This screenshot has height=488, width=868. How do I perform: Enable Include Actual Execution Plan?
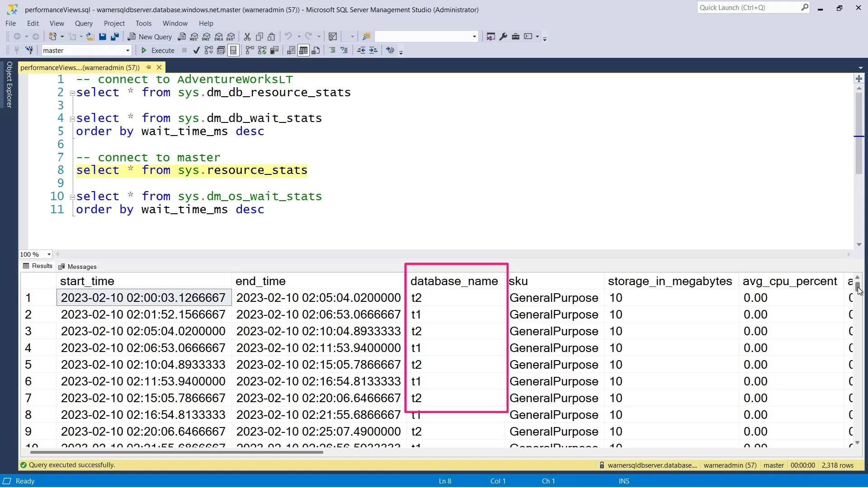click(x=249, y=50)
